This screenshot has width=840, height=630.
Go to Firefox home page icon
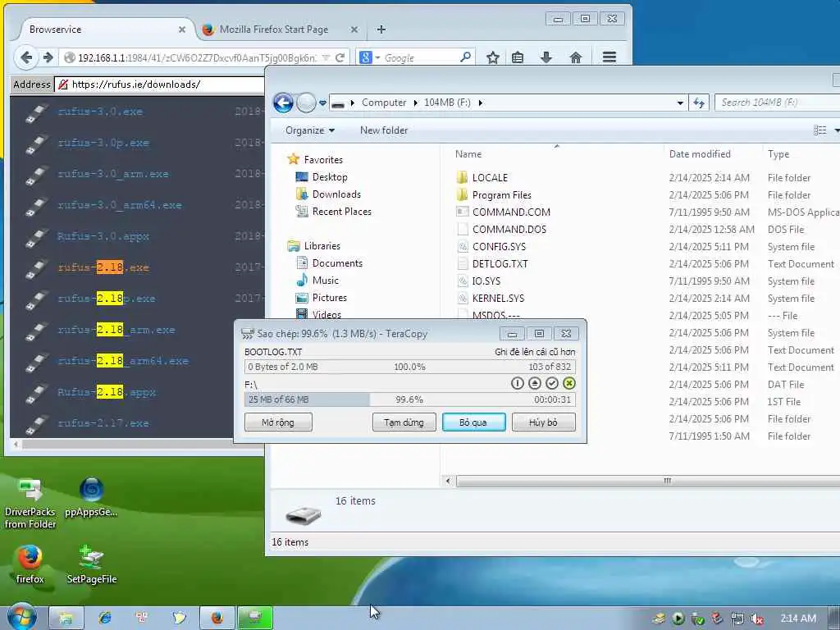click(575, 57)
